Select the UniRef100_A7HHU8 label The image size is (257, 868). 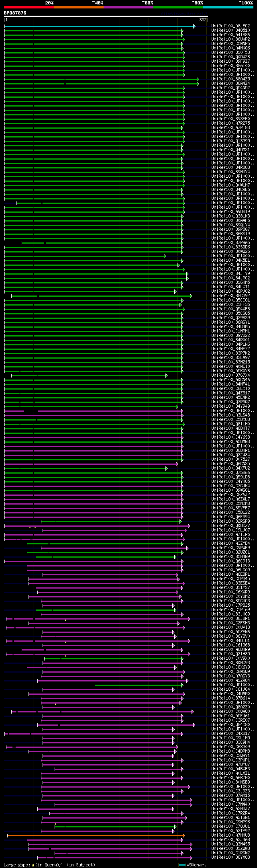pyautogui.click(x=230, y=835)
